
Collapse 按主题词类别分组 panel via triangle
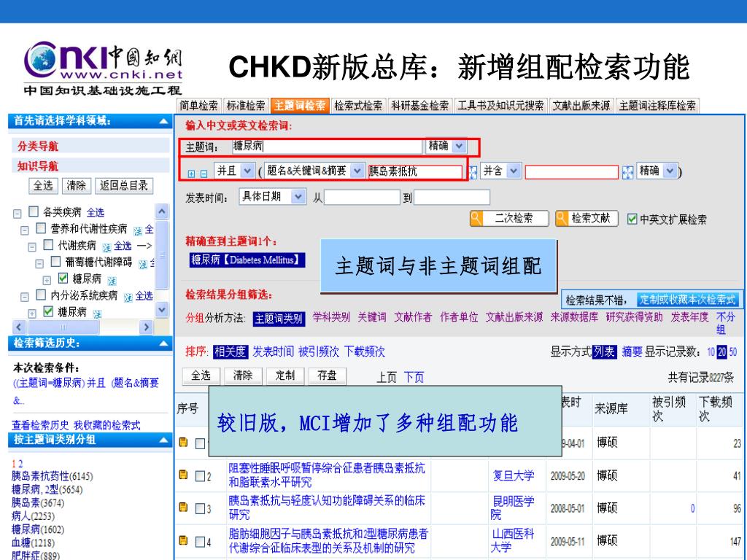[163, 440]
